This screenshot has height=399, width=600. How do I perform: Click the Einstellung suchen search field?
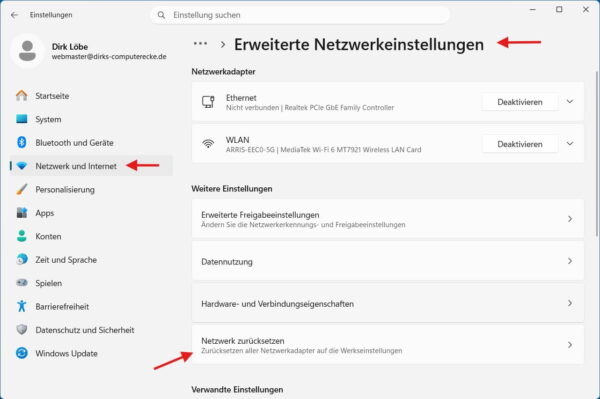300,15
